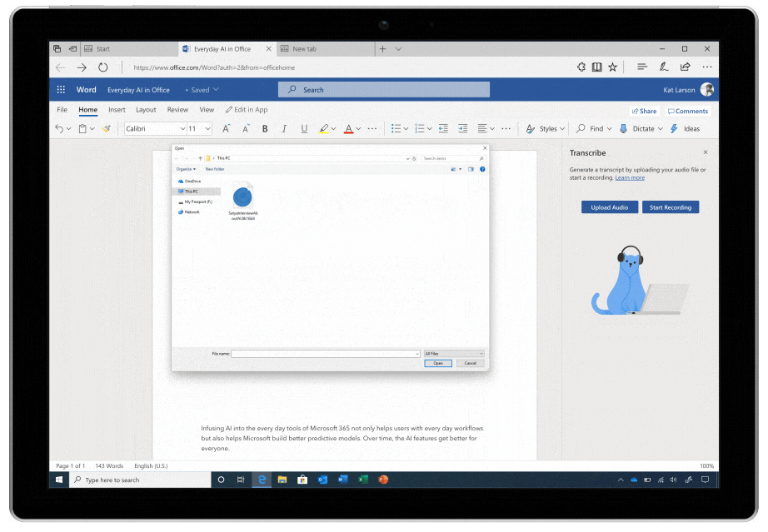Select the Home ribbon tab
The image size is (768, 532).
(88, 110)
